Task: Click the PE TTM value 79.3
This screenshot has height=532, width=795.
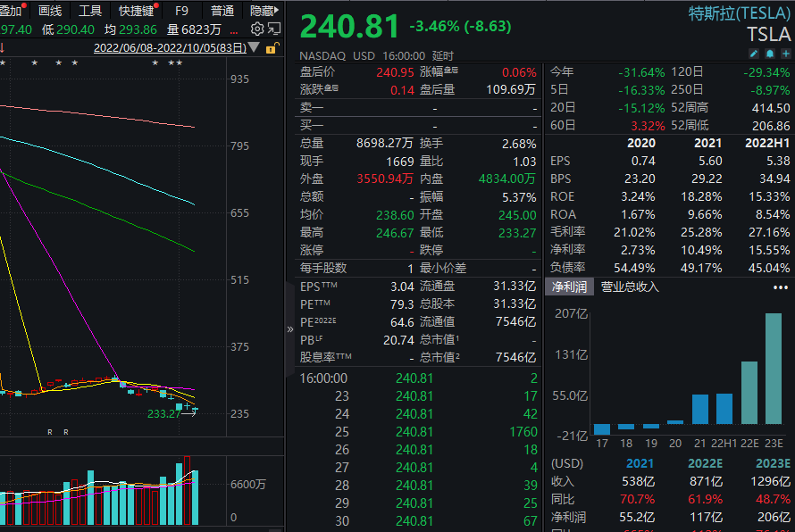Action: coord(402,304)
